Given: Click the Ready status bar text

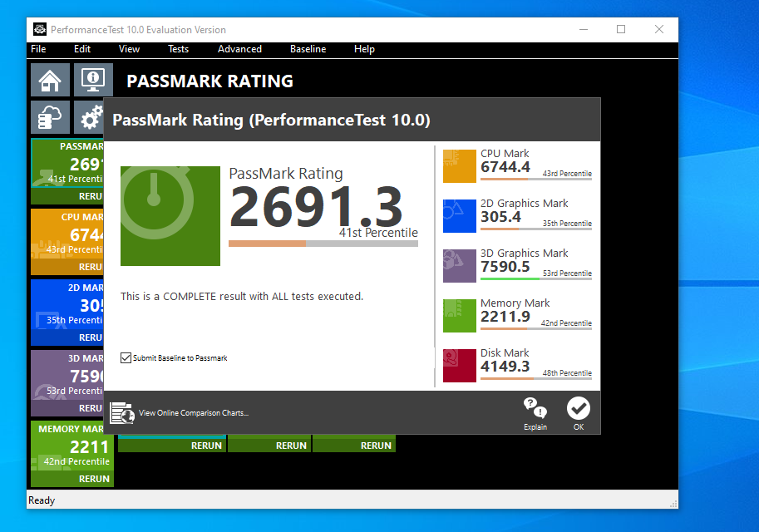Looking at the screenshot, I should 42,500.
